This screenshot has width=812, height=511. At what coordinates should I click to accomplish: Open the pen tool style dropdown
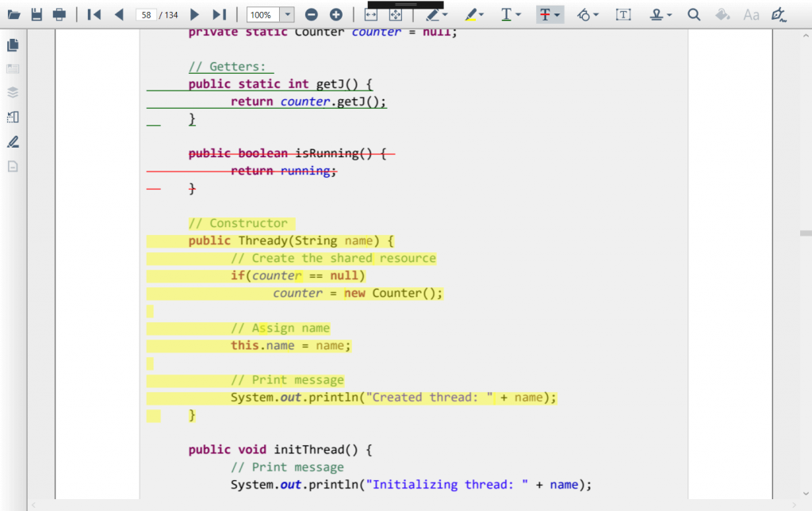tap(446, 14)
